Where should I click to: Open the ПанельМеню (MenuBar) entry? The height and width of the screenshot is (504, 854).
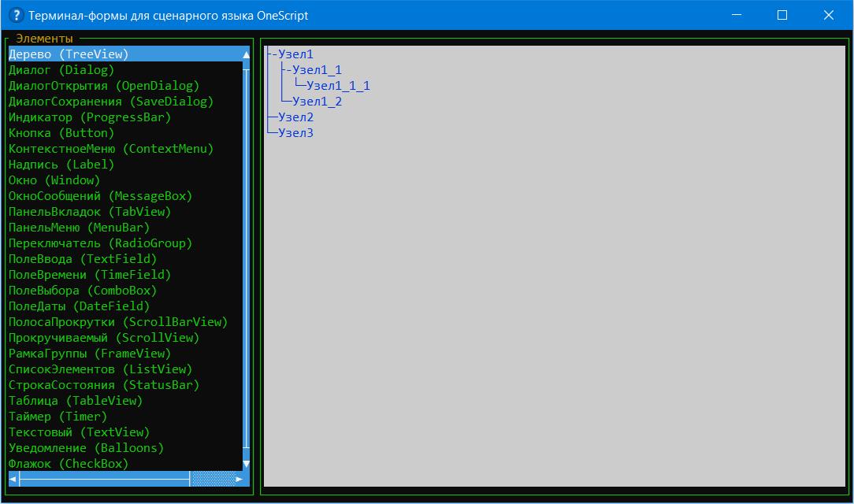tap(79, 228)
